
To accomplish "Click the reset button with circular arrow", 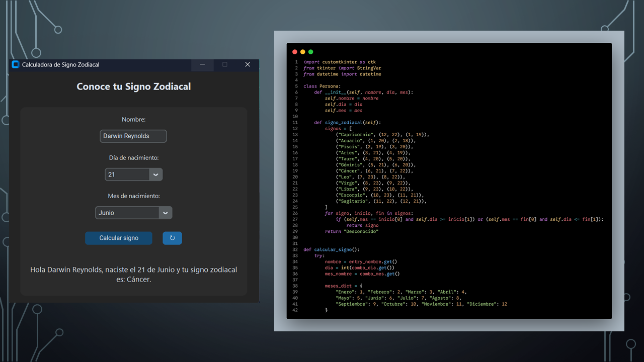I will (x=172, y=238).
